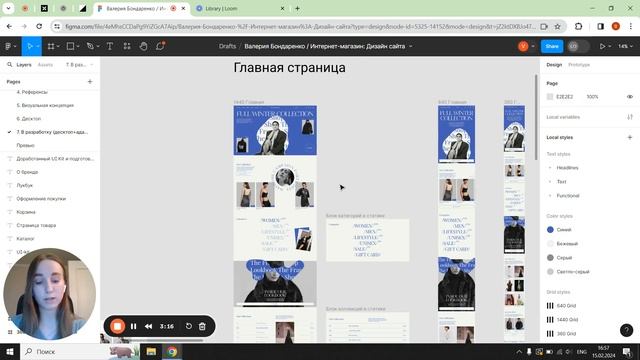Click Windows search box Поиск
This screenshot has height=360, width=640.
point(80,351)
